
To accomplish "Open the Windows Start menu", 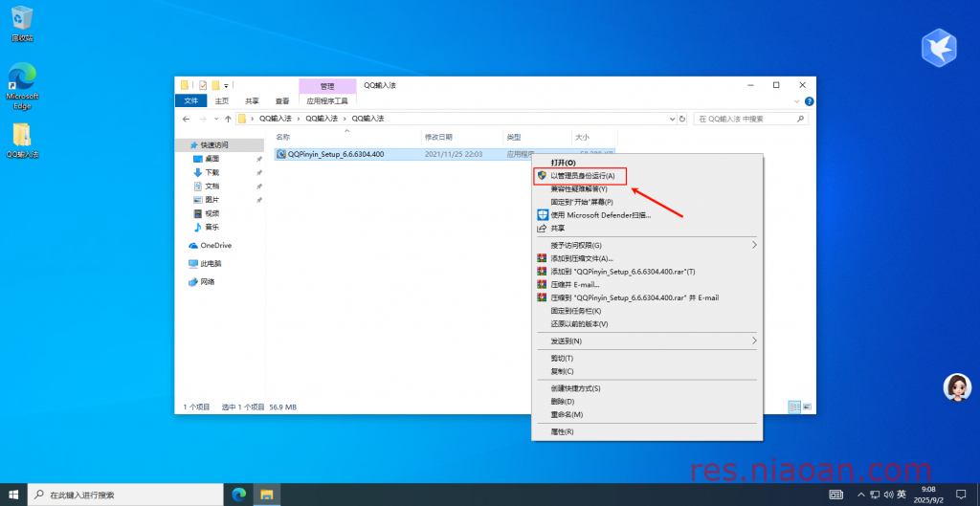I will pos(13,495).
